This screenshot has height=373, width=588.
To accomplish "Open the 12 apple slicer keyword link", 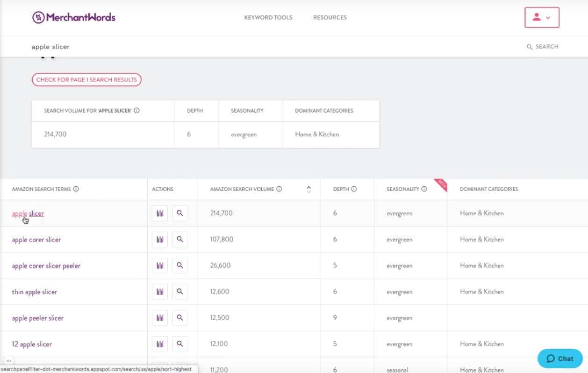I will click(32, 344).
